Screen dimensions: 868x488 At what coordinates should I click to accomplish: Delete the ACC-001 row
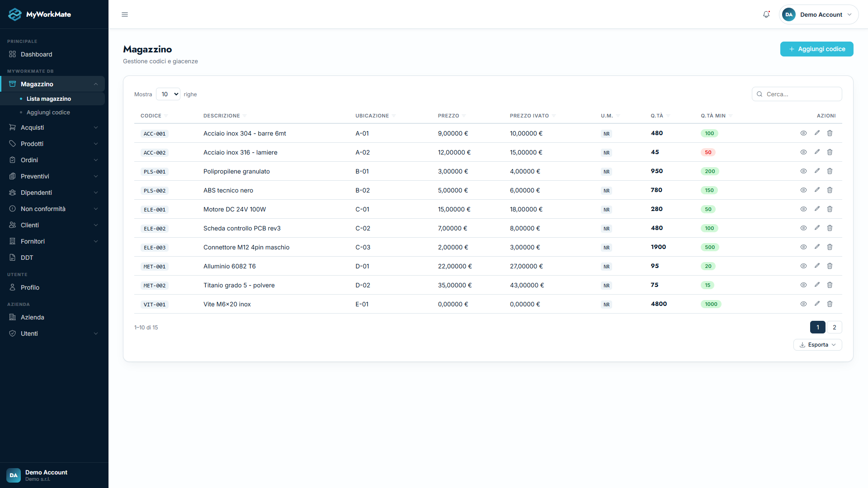830,133
